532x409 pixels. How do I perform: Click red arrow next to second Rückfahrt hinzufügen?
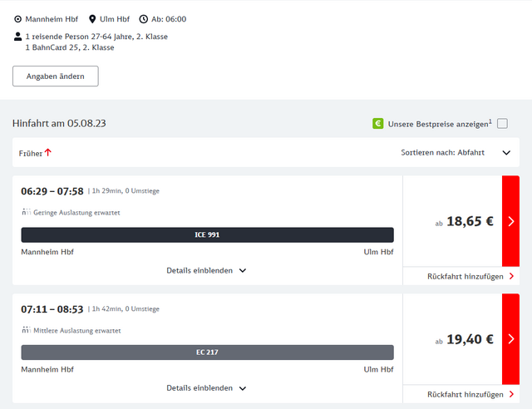(x=512, y=394)
